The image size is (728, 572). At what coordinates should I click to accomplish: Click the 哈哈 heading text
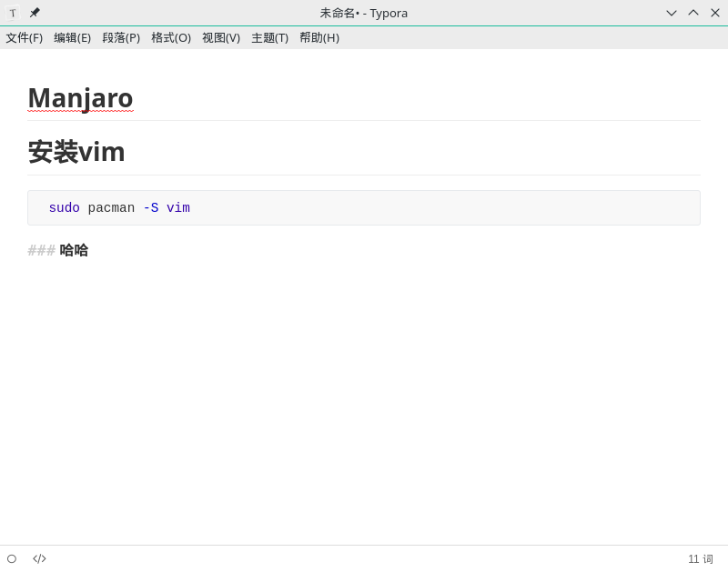(x=74, y=250)
